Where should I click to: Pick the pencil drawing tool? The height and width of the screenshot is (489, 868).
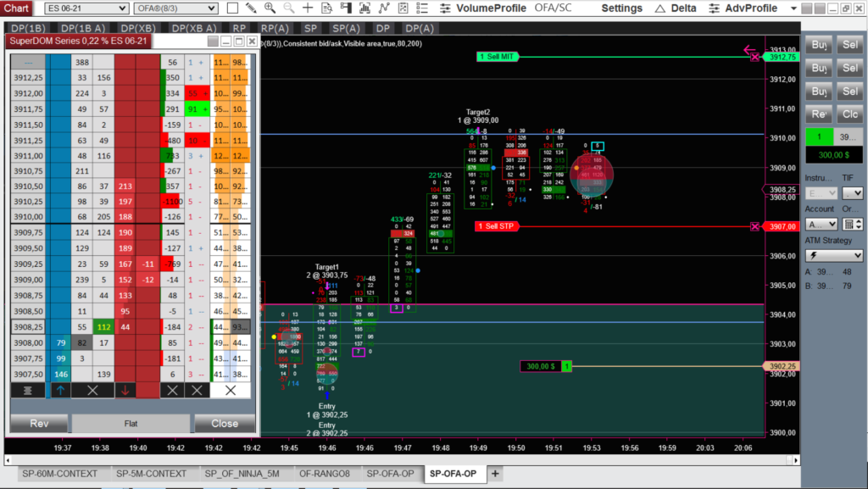[251, 8]
